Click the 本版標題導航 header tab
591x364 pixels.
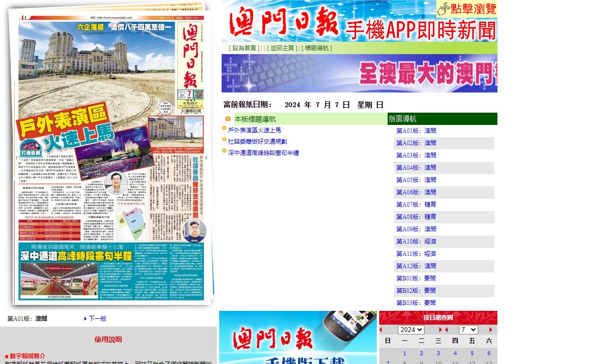[x=311, y=119]
